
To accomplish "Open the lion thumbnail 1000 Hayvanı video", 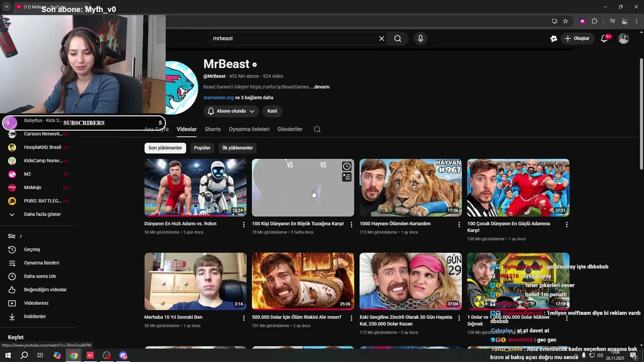I will click(411, 188).
